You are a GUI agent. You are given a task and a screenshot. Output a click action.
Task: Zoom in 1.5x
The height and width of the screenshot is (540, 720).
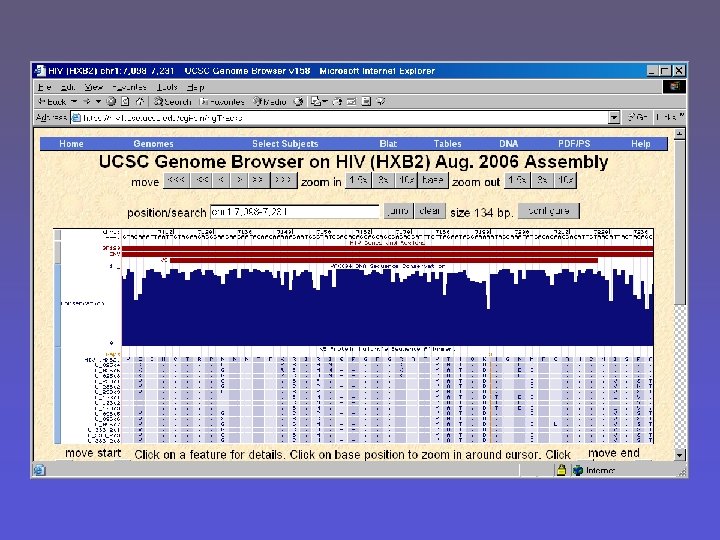point(358,180)
